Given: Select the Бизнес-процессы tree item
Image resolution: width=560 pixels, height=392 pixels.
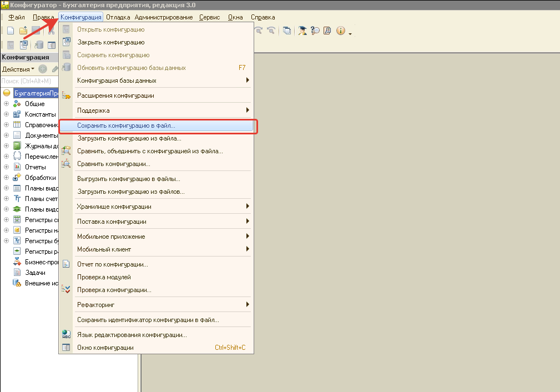Looking at the screenshot, I should tap(42, 262).
